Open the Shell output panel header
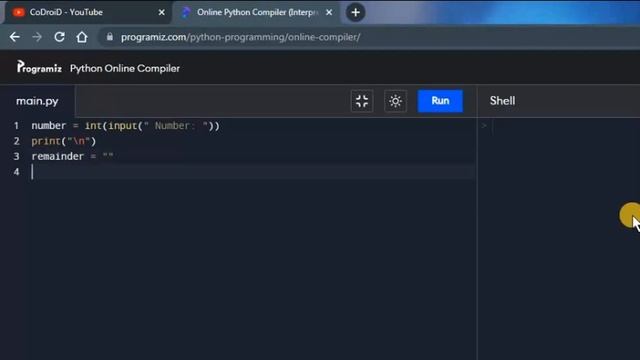The image size is (640, 360). click(502, 101)
